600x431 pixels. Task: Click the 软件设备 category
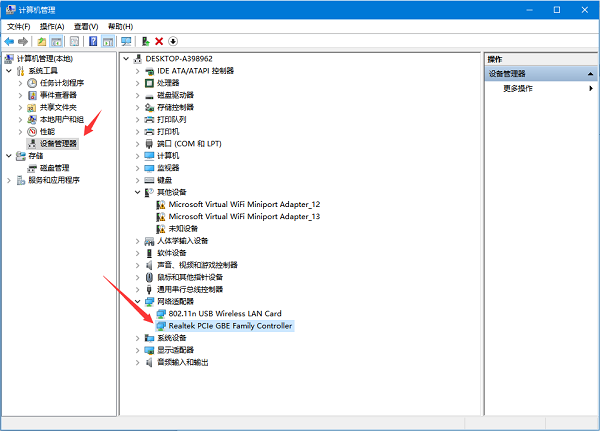(x=172, y=253)
